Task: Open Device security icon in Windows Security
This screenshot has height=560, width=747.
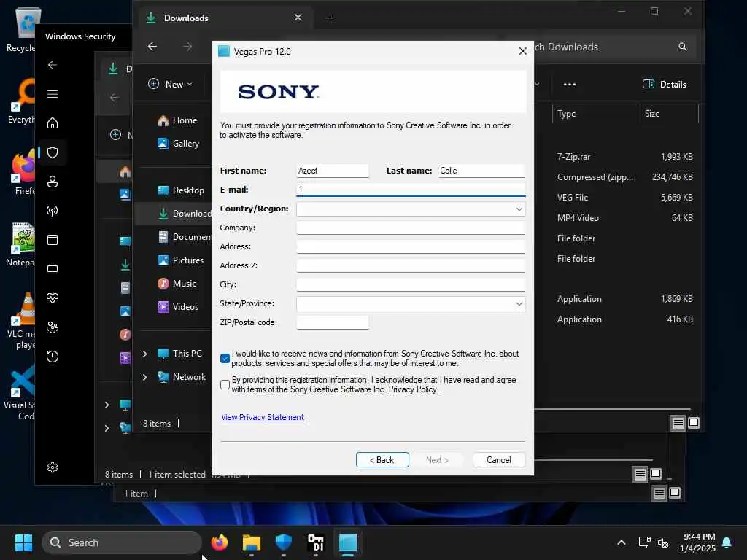Action: click(x=53, y=270)
